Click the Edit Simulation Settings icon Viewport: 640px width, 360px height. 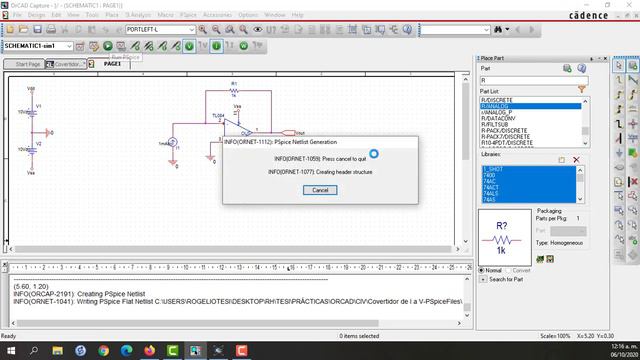[94, 46]
